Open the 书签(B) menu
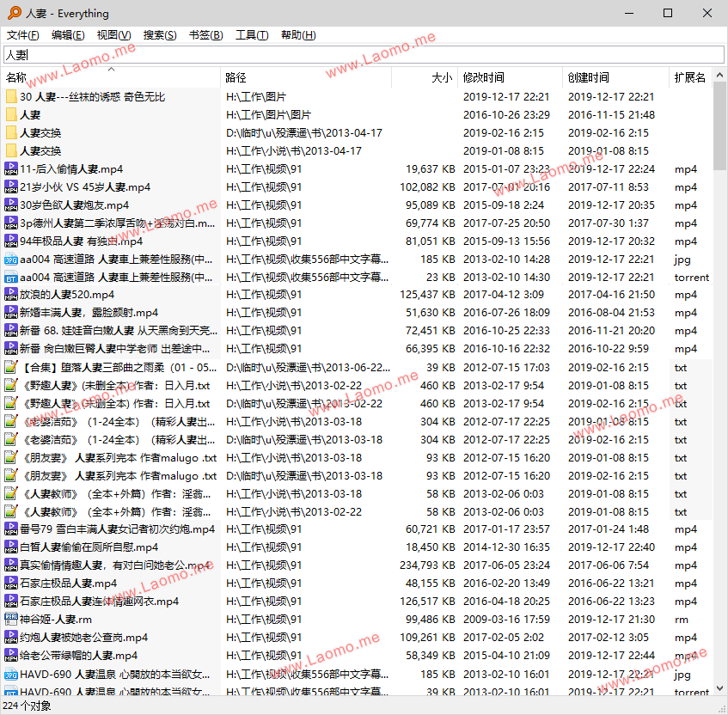The image size is (728, 715). click(205, 35)
